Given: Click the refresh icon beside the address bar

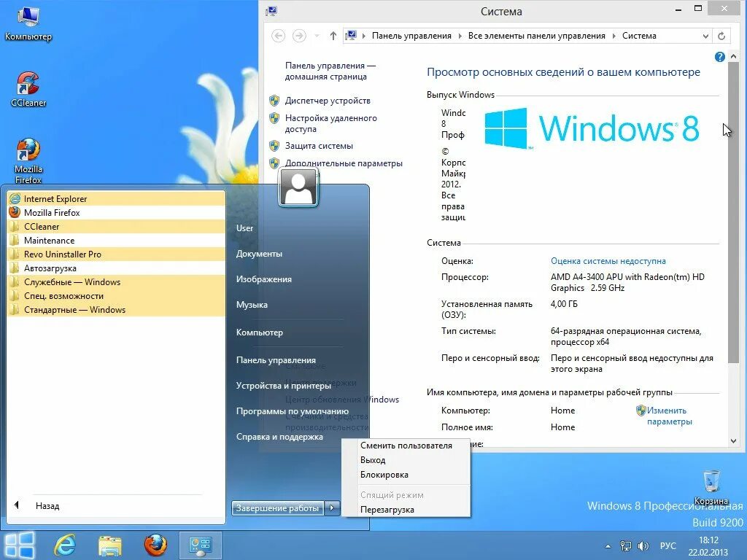Looking at the screenshot, I should point(721,35).
